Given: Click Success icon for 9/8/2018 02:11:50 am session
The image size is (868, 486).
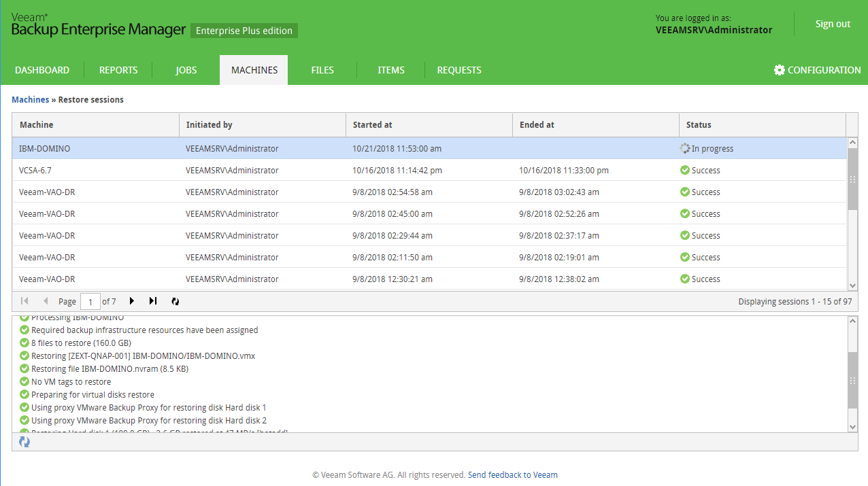Looking at the screenshot, I should point(685,257).
